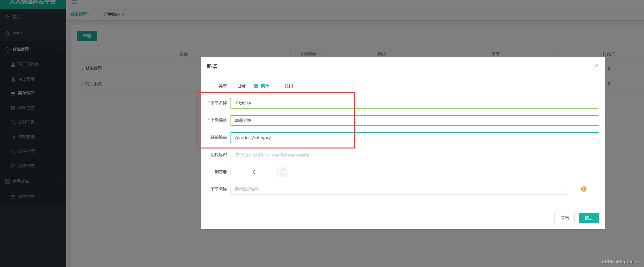Click the star icon next to demo

[x=7, y=33]
